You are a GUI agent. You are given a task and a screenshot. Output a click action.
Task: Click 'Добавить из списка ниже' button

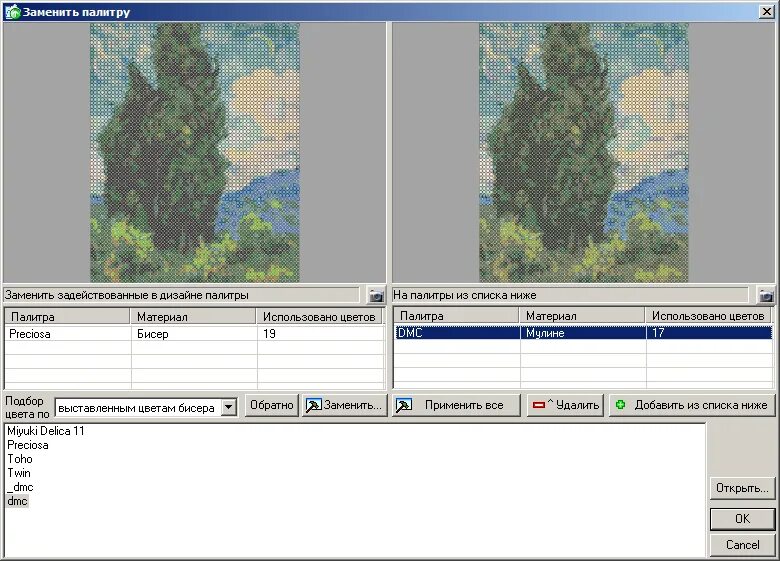[x=692, y=405]
